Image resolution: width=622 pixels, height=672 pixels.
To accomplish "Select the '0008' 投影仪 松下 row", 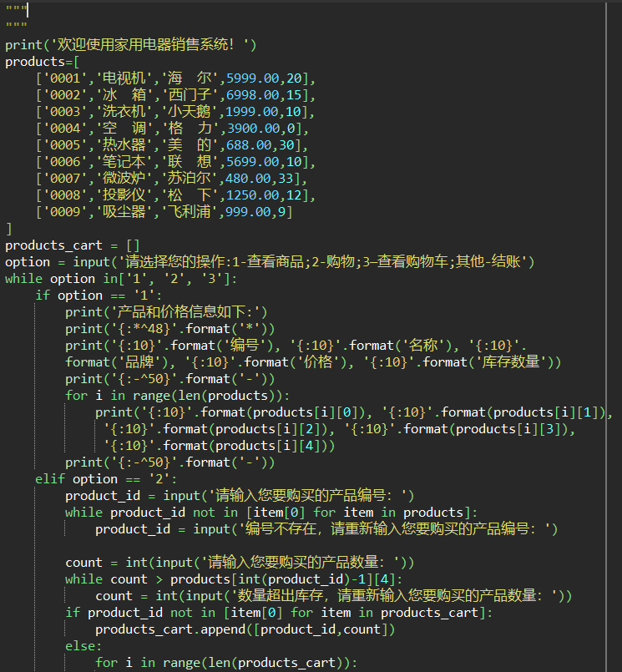I will tap(176, 195).
